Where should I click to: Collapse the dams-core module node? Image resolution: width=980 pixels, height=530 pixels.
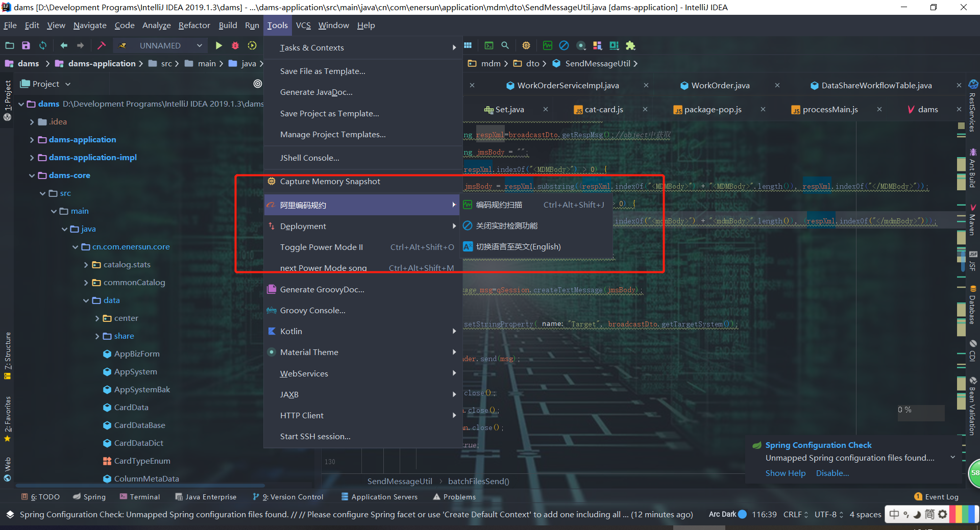[x=32, y=175]
